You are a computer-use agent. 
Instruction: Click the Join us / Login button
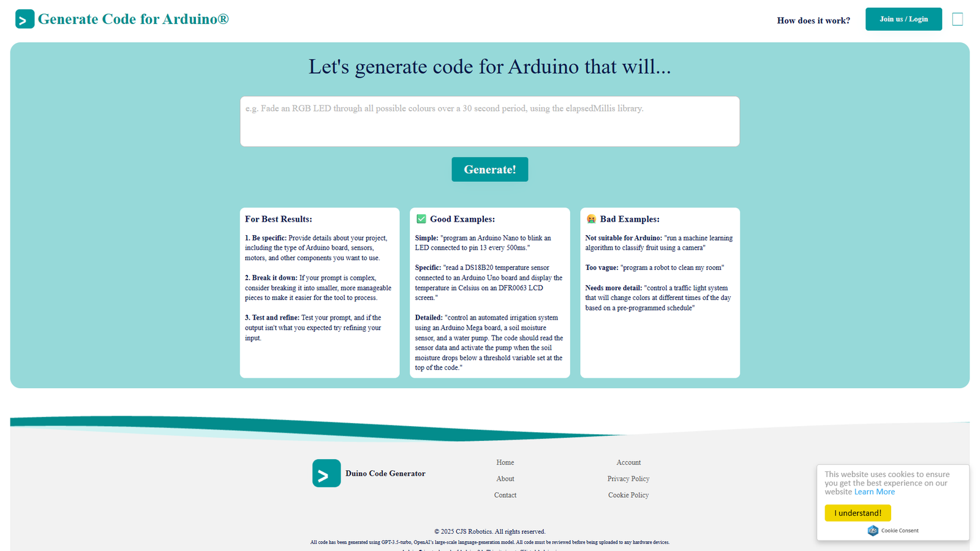click(x=903, y=19)
